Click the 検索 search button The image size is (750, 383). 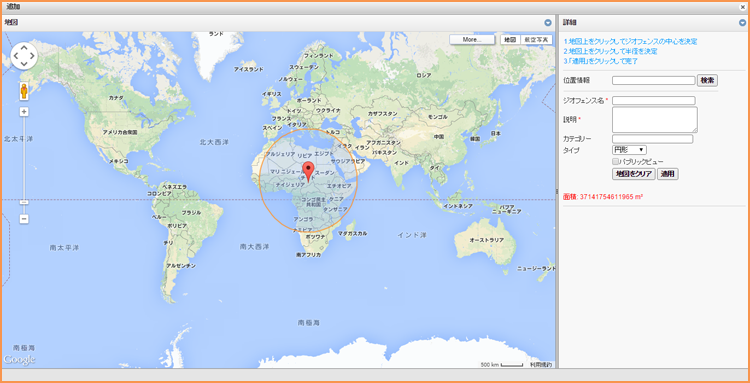pos(707,80)
